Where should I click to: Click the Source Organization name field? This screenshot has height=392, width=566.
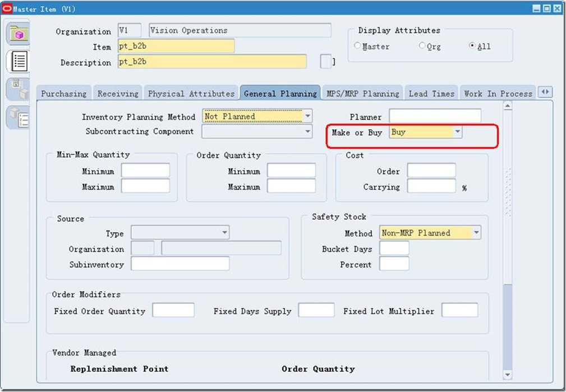221,248
